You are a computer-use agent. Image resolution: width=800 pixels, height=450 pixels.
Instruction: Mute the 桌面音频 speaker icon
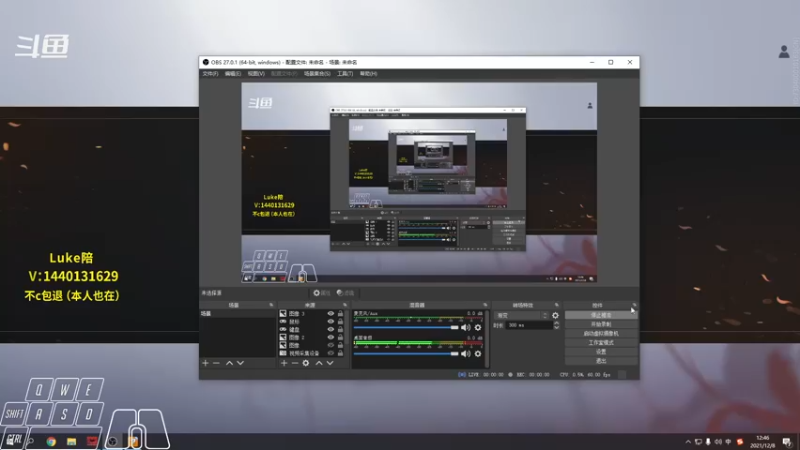point(466,354)
